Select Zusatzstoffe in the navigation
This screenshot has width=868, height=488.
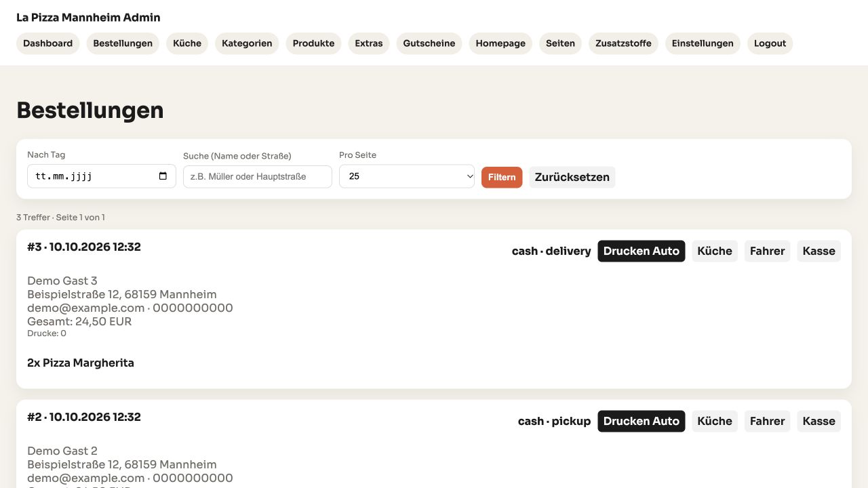pyautogui.click(x=623, y=43)
